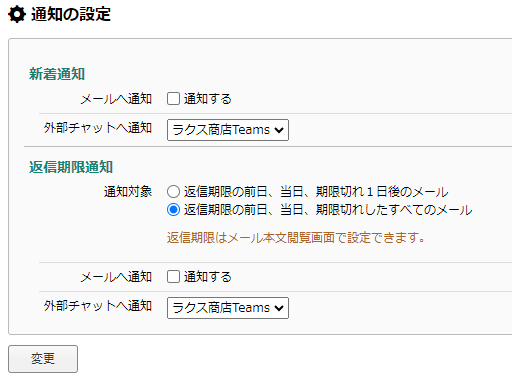512x387 pixels.
Task: Click the chevron arrow of 返信期限通知 Teams dropdown
Action: (x=279, y=308)
